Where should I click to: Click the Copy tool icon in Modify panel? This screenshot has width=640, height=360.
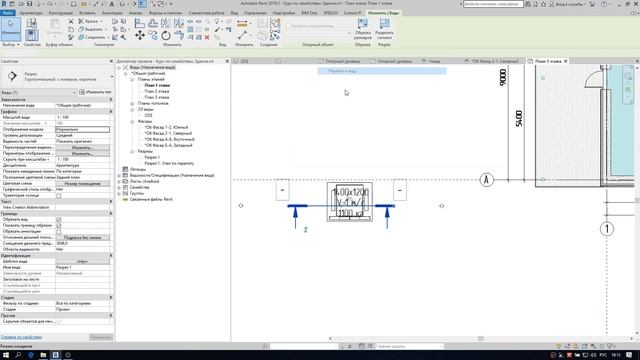click(x=153, y=36)
